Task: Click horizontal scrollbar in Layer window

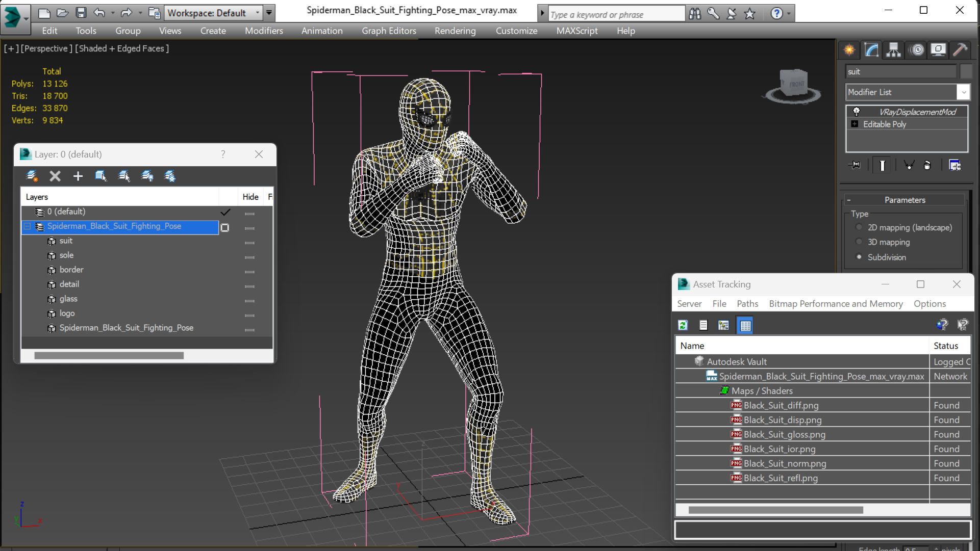Action: point(109,356)
